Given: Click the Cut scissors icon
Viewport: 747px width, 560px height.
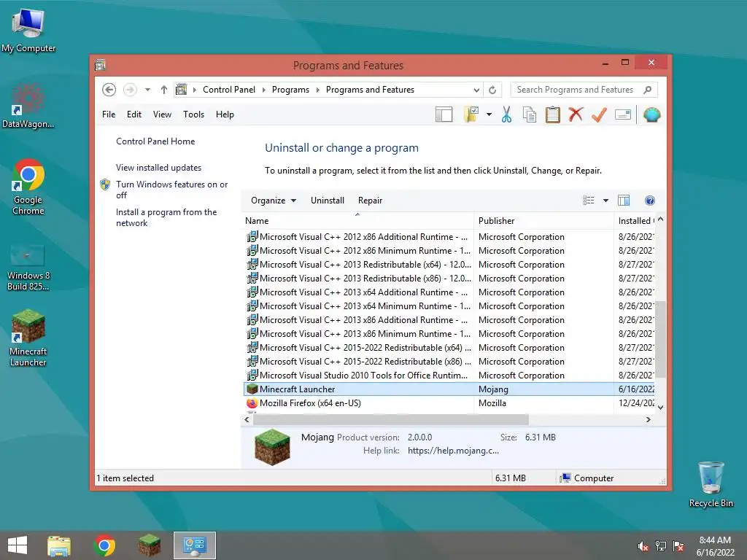Looking at the screenshot, I should (506, 114).
